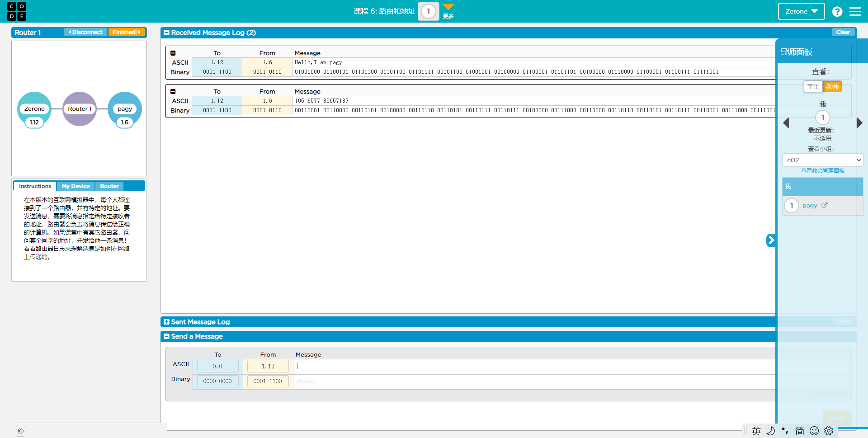Click the IME moon icon
This screenshot has height=438, width=868.
pos(771,431)
